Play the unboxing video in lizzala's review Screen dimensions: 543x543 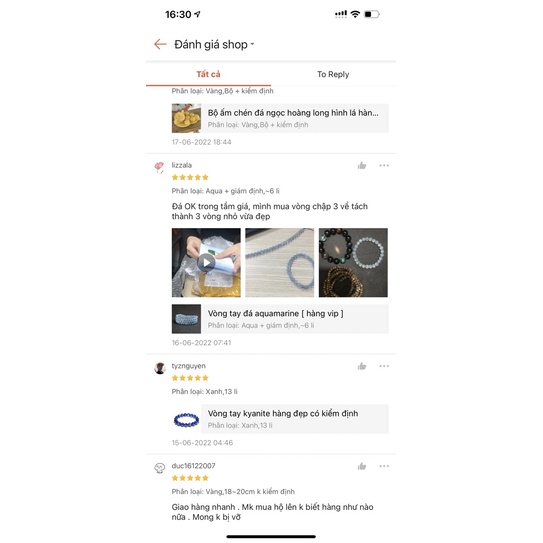click(206, 262)
